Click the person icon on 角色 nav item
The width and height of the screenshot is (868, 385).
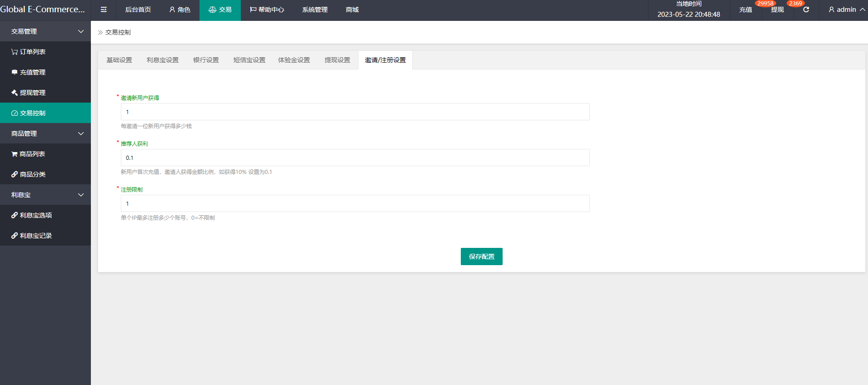point(172,10)
